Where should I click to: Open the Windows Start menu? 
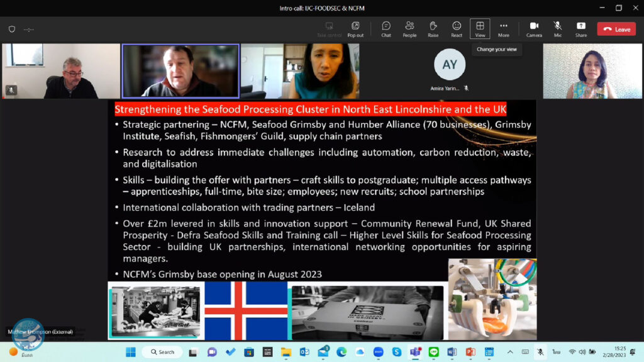click(x=131, y=352)
